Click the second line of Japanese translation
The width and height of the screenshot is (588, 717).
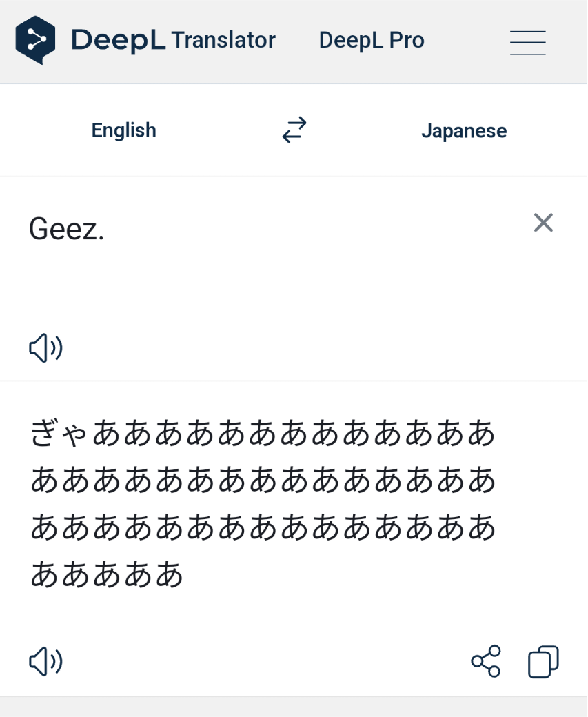point(263,481)
